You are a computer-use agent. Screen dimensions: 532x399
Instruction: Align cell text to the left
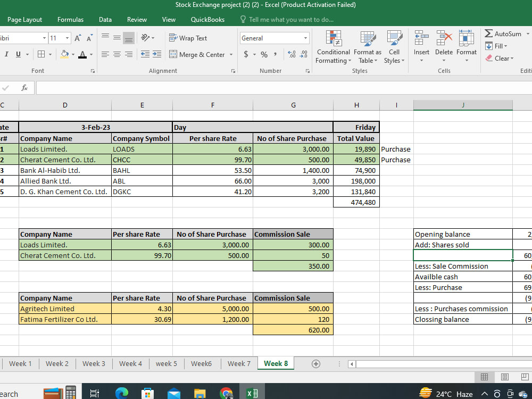pos(105,54)
